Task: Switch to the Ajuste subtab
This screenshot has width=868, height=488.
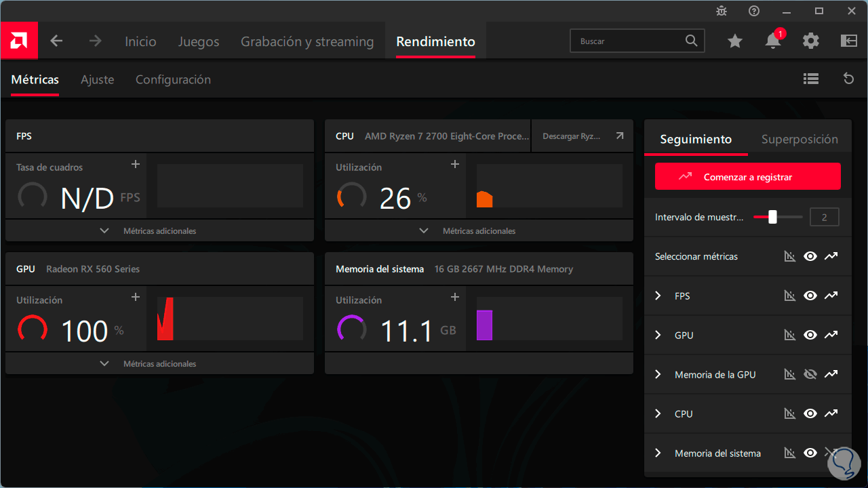Action: click(98, 79)
